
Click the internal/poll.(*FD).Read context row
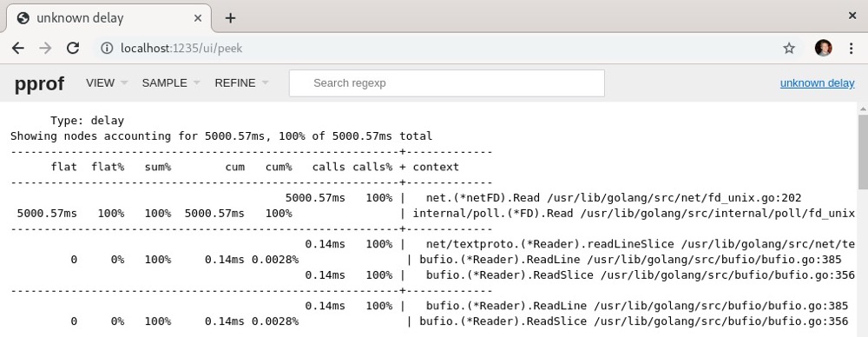pos(433,214)
